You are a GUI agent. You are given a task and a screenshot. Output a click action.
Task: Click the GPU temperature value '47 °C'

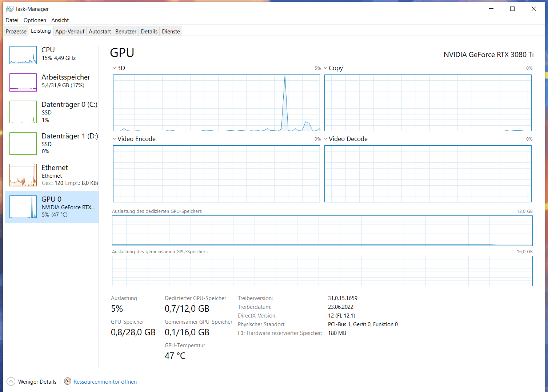(175, 356)
